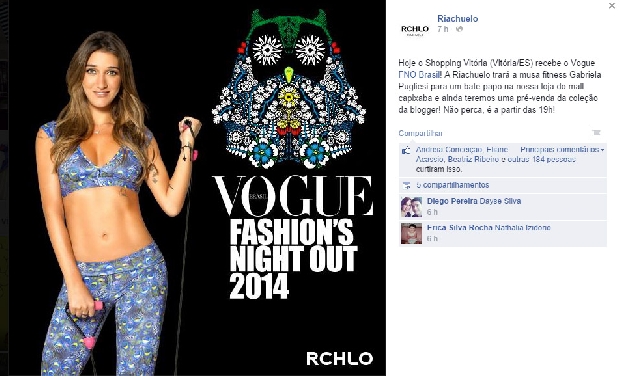Image resolution: width=620 pixels, height=376 pixels.
Task: Expand the Principais comentários dropdown
Action: tap(562, 149)
